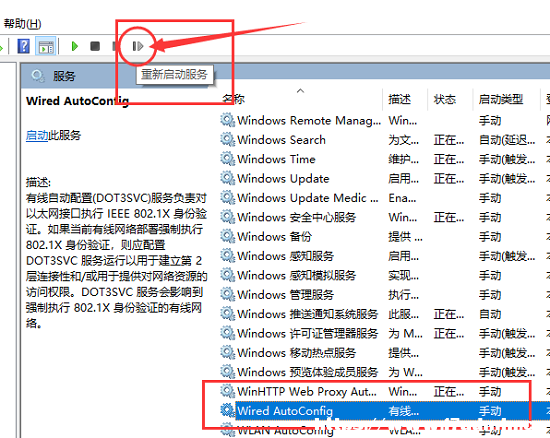The height and width of the screenshot is (438, 550).
Task: Select the Windows Update service gear icon
Action: (227, 178)
